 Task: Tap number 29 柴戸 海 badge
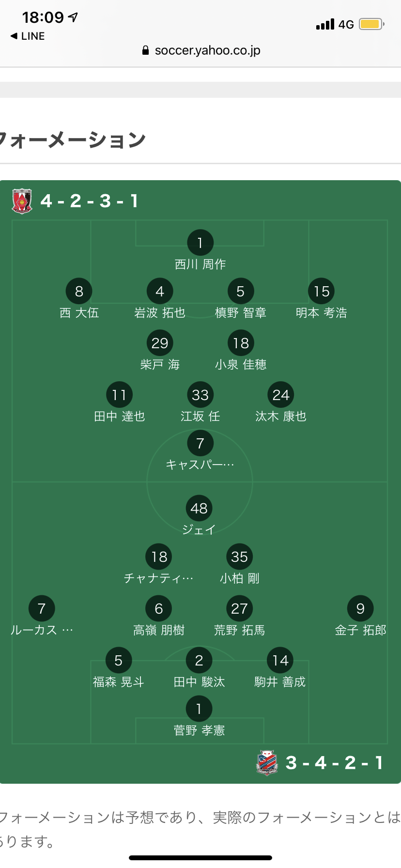click(160, 343)
